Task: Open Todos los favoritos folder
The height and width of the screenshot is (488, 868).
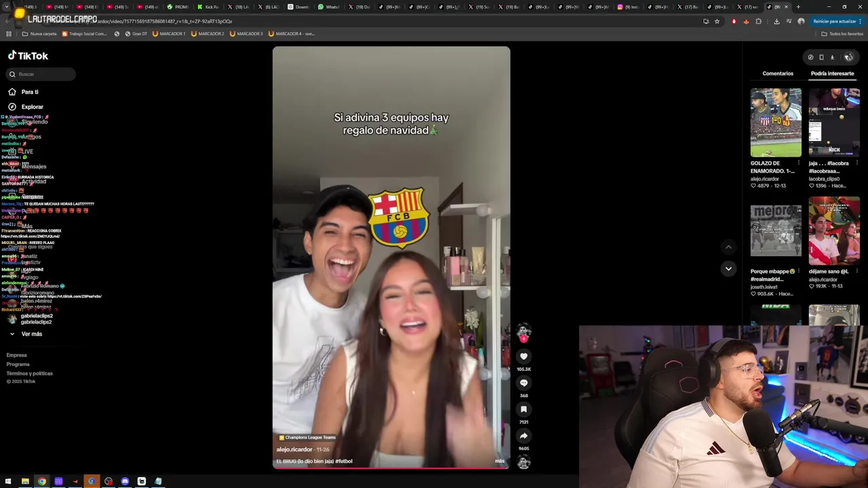Action: [842, 33]
